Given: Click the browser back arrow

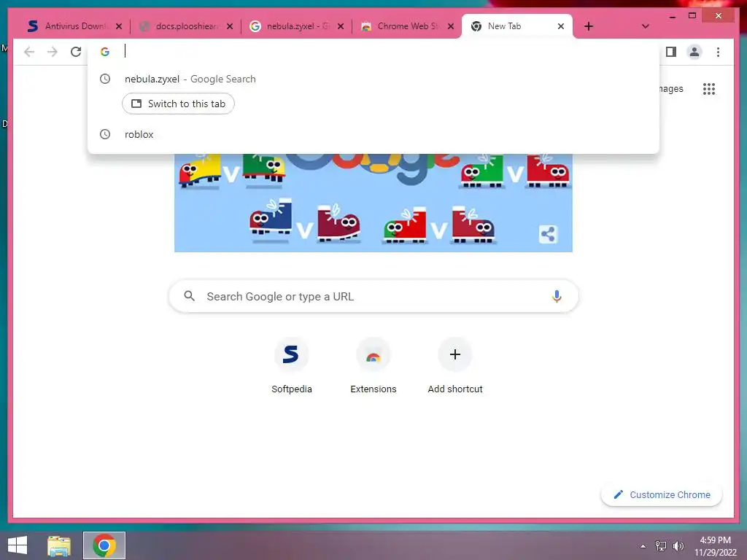Looking at the screenshot, I should [x=29, y=52].
